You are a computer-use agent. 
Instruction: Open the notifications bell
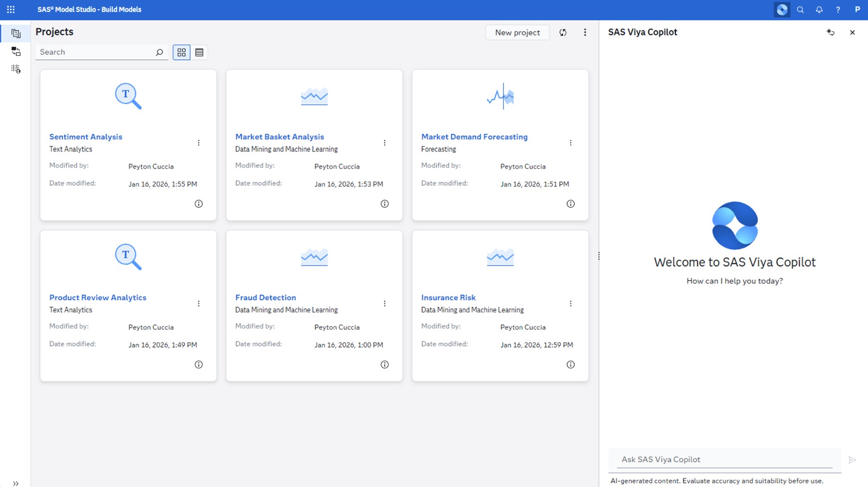pos(819,10)
